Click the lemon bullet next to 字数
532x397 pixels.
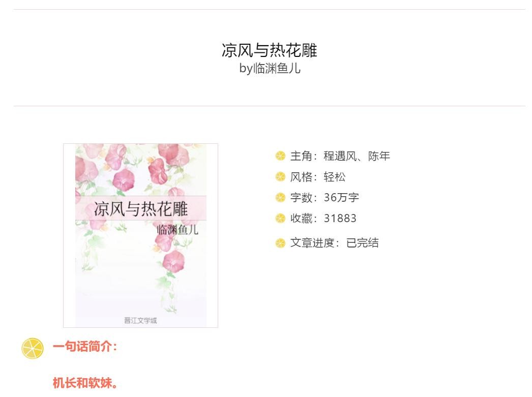pos(280,197)
